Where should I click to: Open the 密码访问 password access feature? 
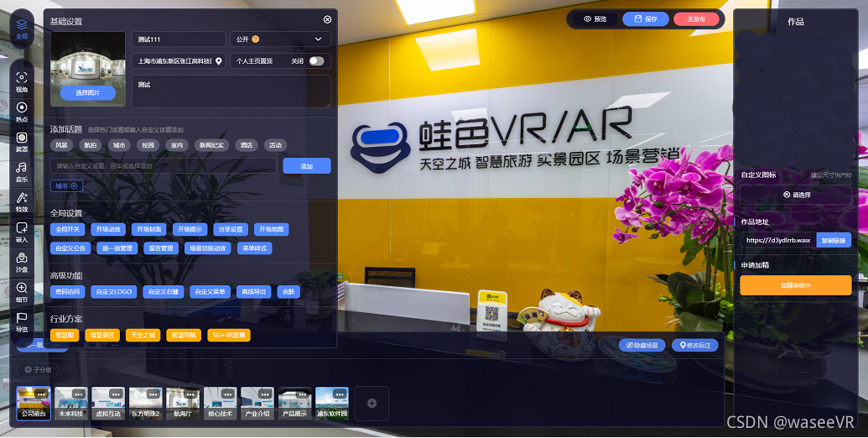click(68, 291)
